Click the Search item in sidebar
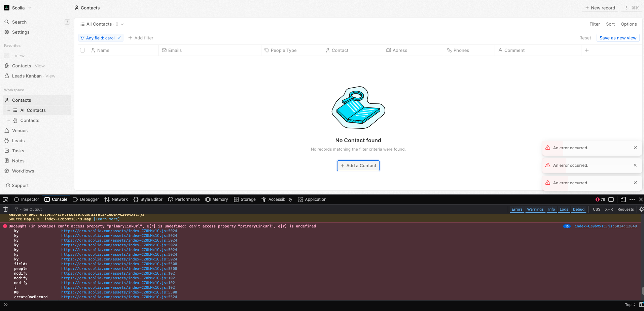The image size is (644, 311). [x=37, y=22]
